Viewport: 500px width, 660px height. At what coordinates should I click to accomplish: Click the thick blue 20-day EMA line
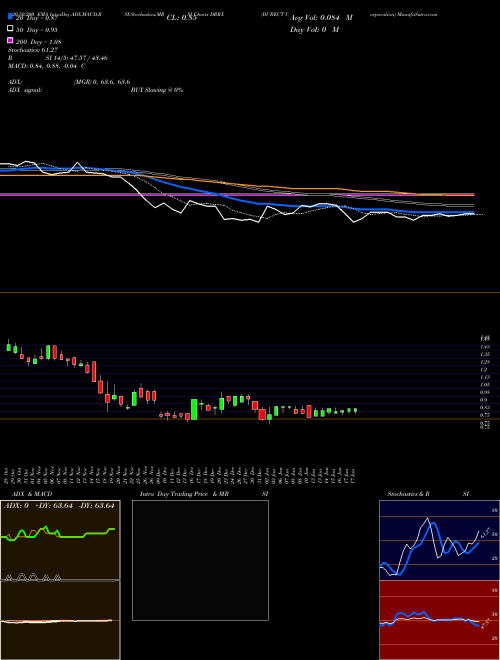click(x=236, y=199)
